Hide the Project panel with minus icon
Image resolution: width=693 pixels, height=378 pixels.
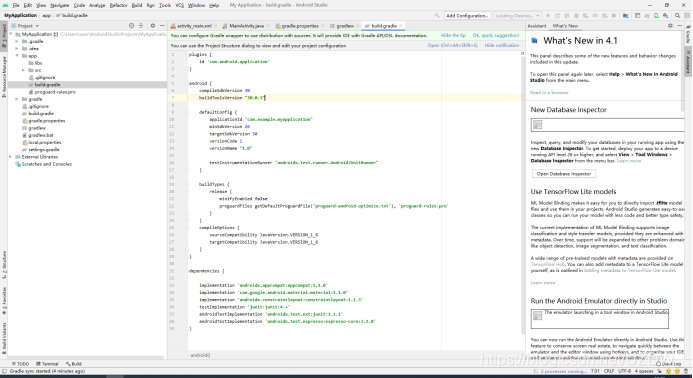coord(162,26)
